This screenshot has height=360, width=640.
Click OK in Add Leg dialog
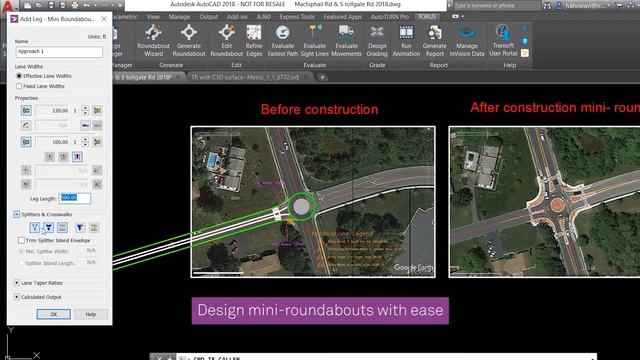tap(53, 314)
